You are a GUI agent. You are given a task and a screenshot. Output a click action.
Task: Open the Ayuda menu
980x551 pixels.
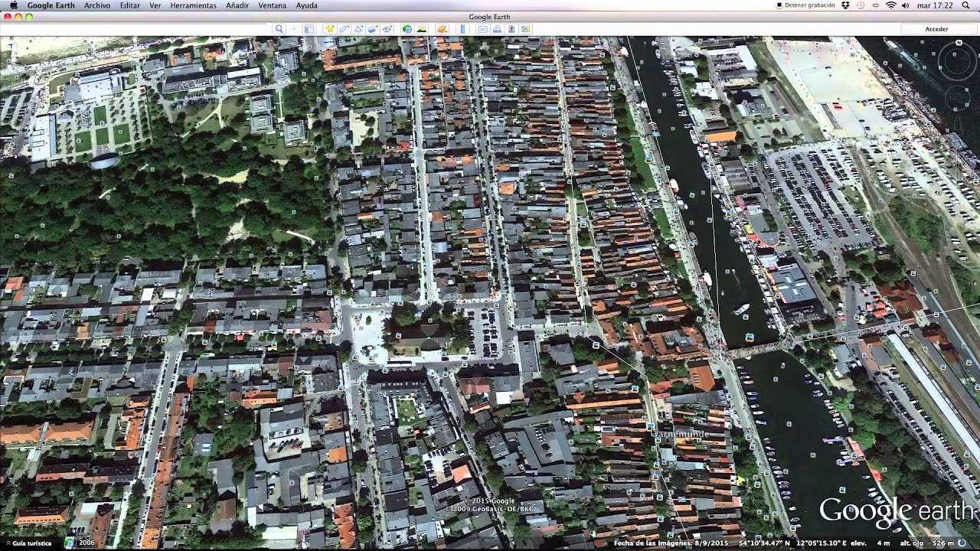307,5
